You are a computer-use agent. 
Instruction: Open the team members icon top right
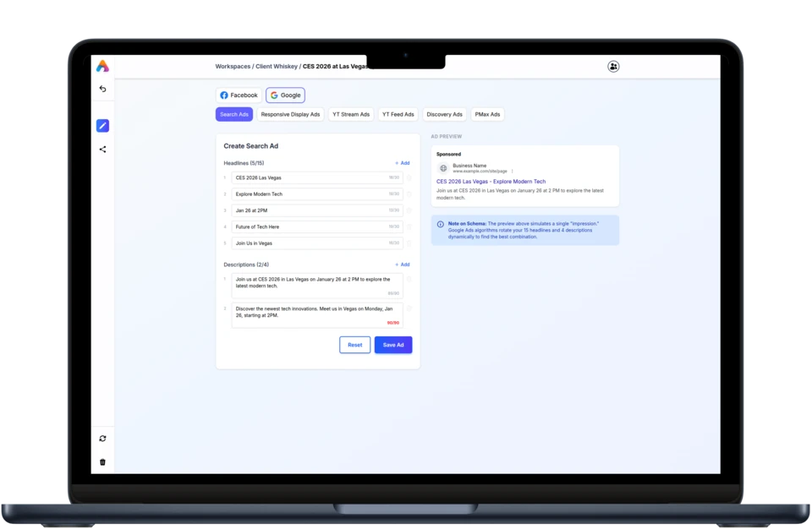point(613,66)
